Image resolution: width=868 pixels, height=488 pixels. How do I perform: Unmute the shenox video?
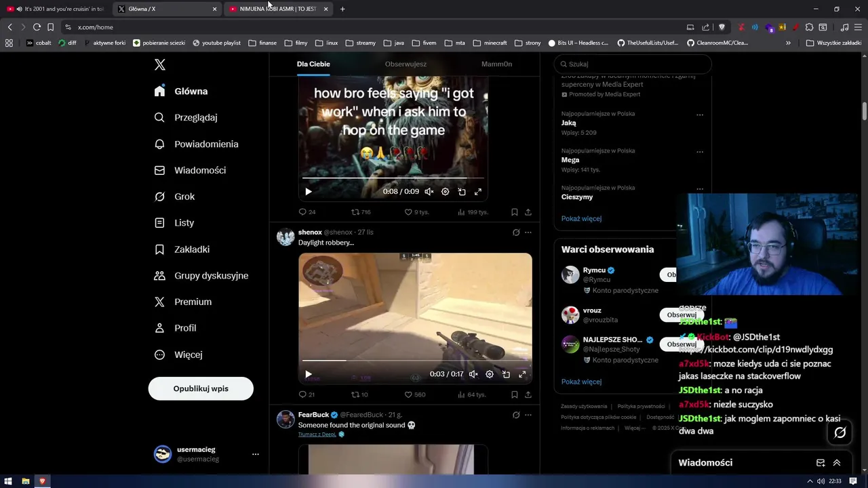click(x=473, y=374)
